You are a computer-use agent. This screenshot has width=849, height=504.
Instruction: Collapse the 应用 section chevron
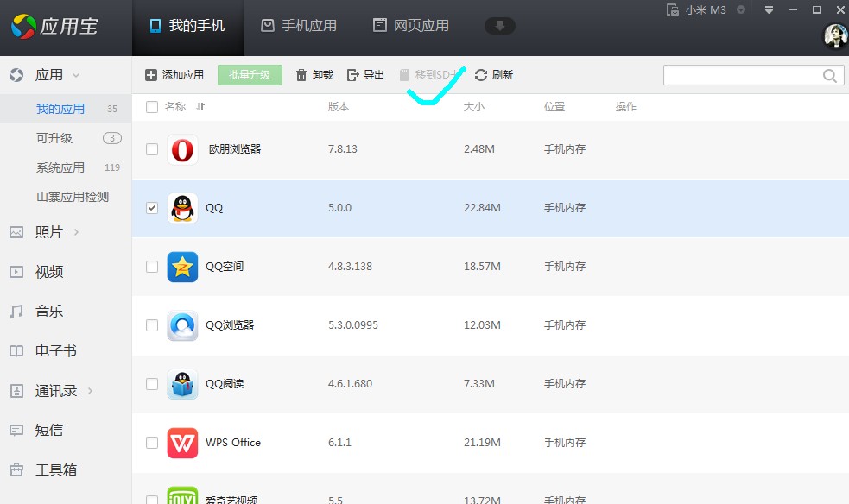coord(76,75)
